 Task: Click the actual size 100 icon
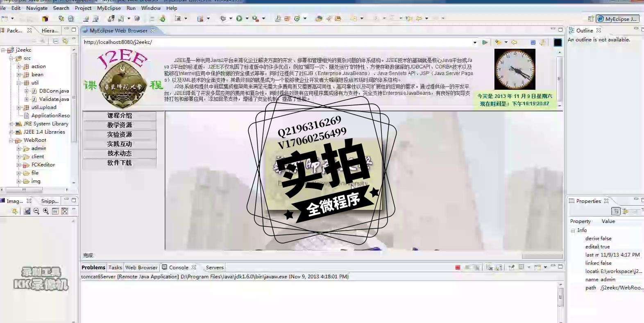pyautogui.click(x=55, y=211)
